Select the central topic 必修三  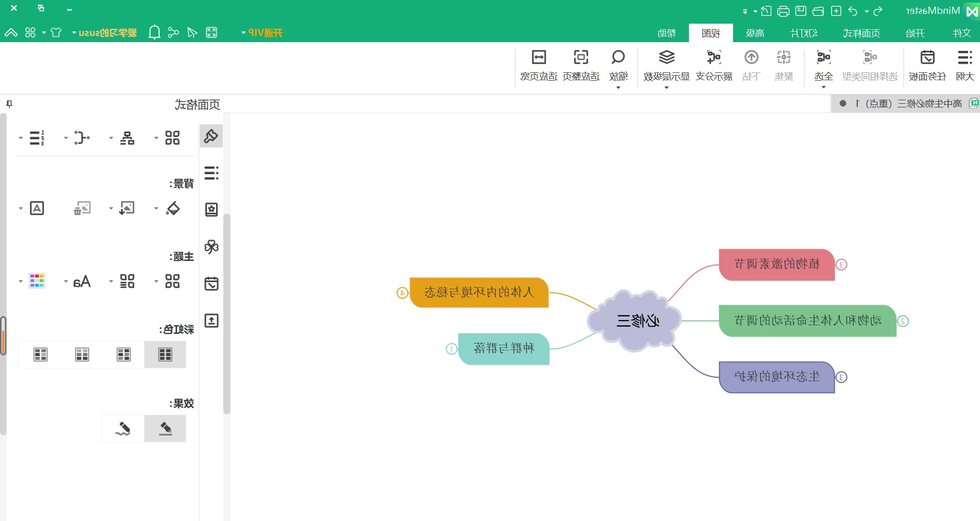pos(636,321)
